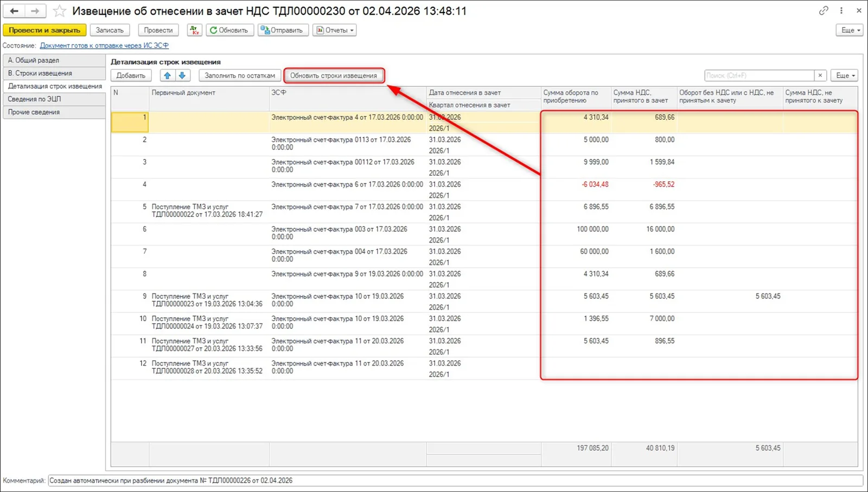This screenshot has height=492, width=868.
Task: Switch to А. Общий раздел tab
Action: tap(54, 60)
